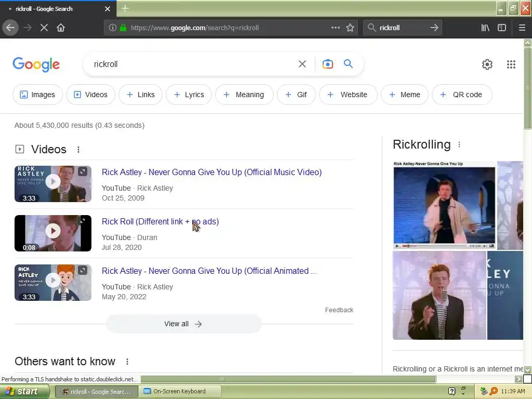Viewport: 532px width, 399px height.
Task: Open the Library bookmarks icon
Action: 485,28
